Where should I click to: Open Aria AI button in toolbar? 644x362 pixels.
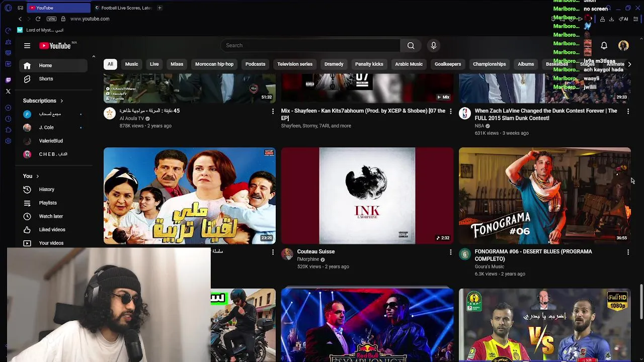click(624, 19)
